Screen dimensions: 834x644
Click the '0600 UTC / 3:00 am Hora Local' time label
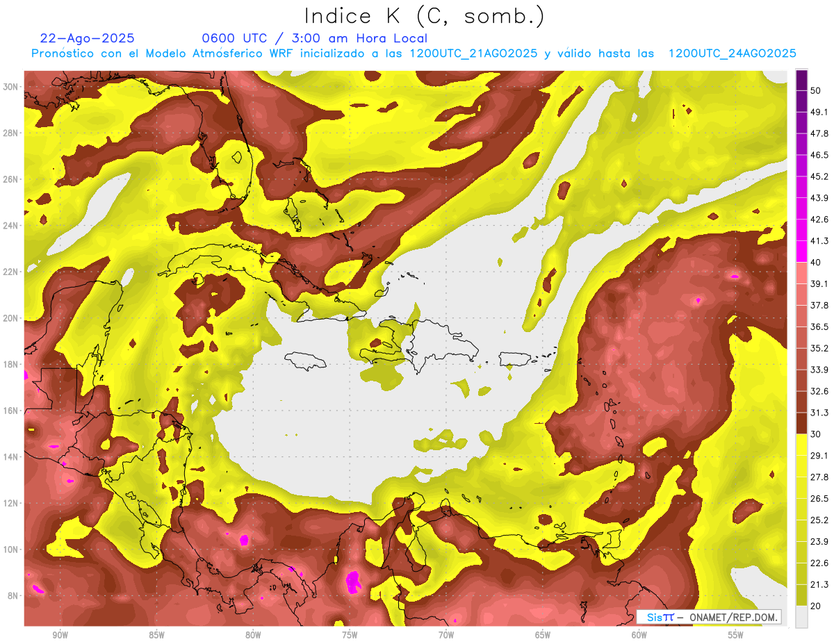coord(314,38)
